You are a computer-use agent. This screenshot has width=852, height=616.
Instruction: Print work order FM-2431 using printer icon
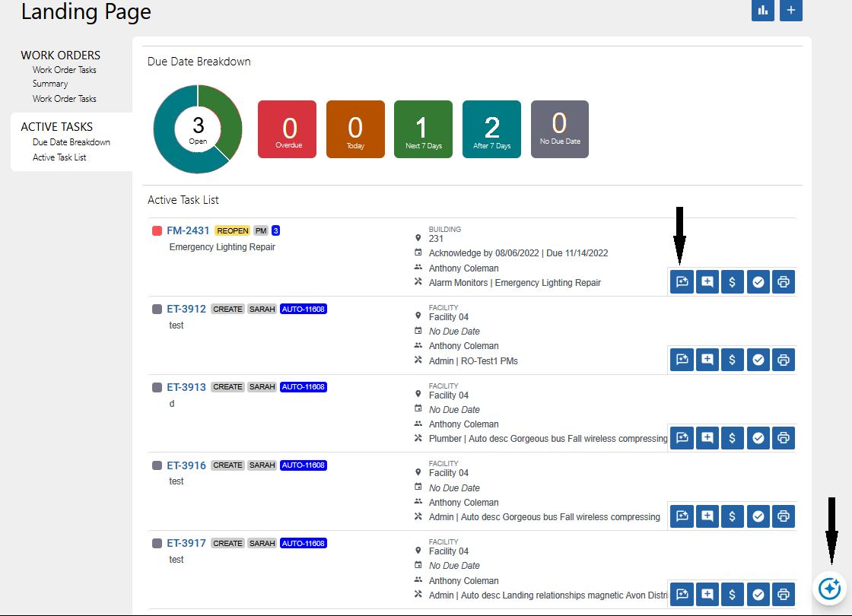point(783,281)
